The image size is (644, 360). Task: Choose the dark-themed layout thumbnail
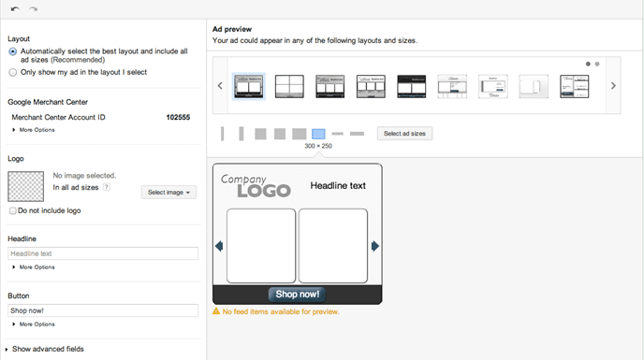coord(412,86)
